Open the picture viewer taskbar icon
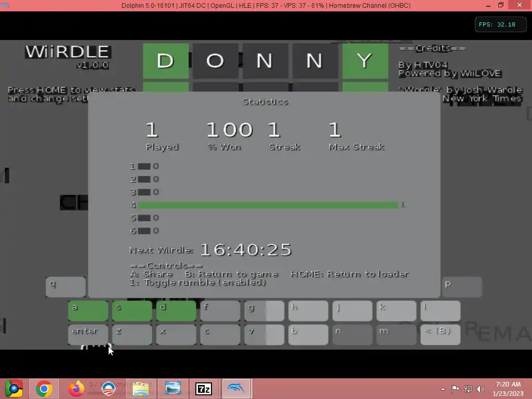This screenshot has height=399, width=532. pyautogui.click(x=172, y=389)
